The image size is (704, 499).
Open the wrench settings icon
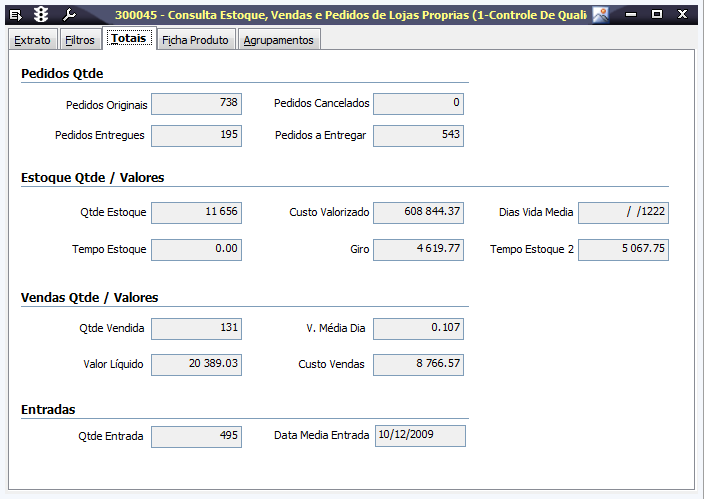coord(69,15)
